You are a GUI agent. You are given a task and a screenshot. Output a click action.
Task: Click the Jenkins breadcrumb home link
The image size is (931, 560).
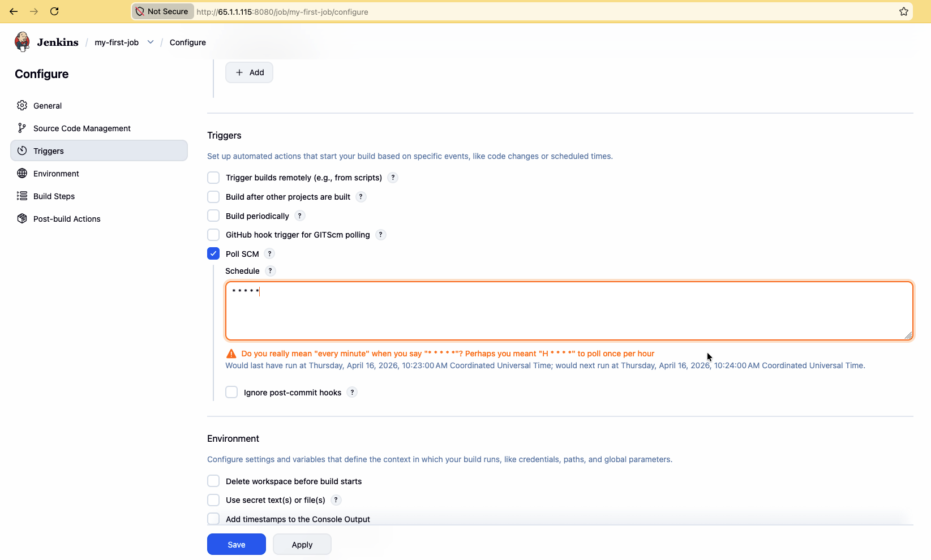[58, 42]
